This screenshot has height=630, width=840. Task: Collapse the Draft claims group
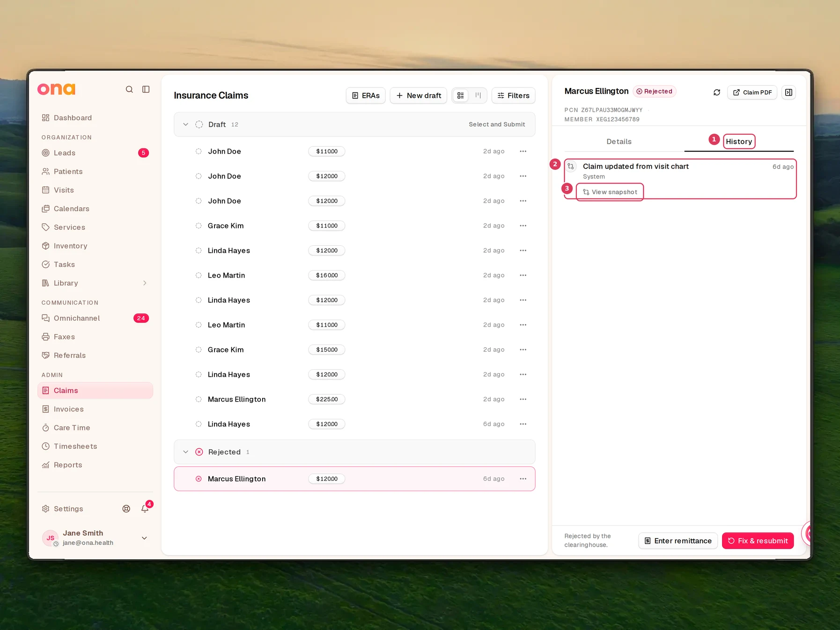[185, 125]
